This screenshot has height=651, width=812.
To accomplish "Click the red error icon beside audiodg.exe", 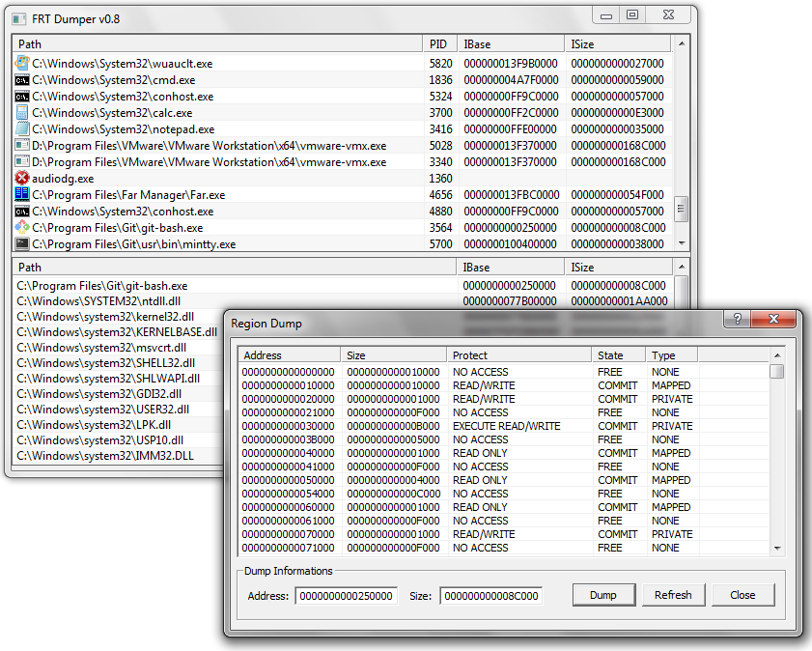I will coord(22,178).
